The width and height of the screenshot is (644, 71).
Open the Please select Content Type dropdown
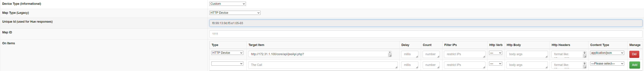point(607,64)
